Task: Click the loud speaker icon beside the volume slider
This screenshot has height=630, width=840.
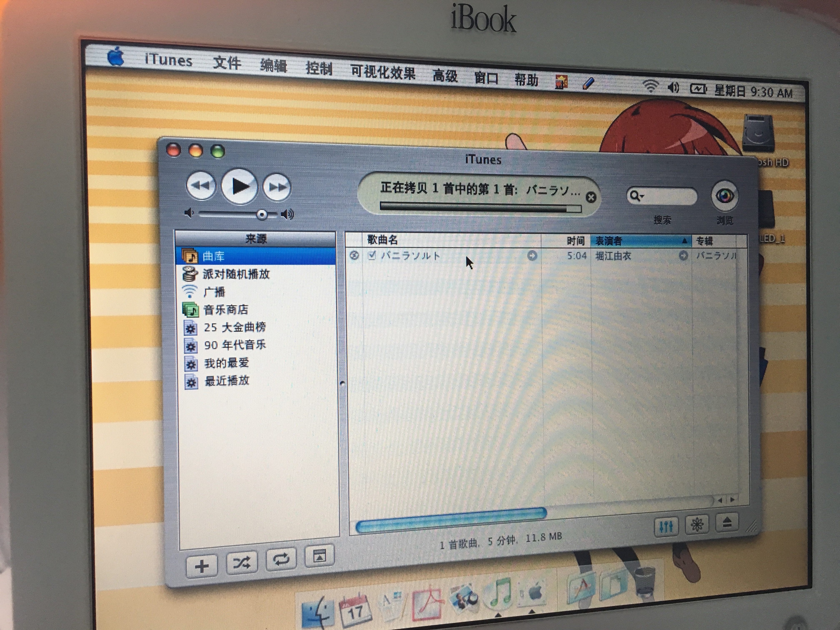Action: click(x=287, y=215)
